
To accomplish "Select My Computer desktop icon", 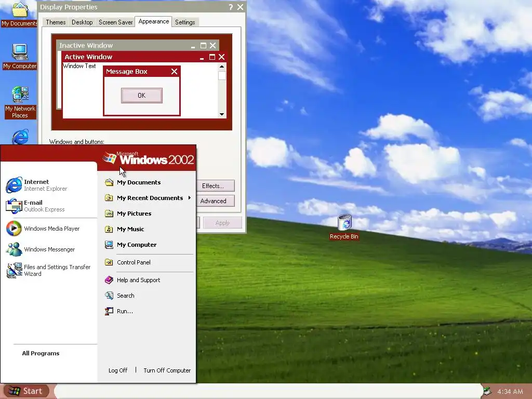I will 20,57.
